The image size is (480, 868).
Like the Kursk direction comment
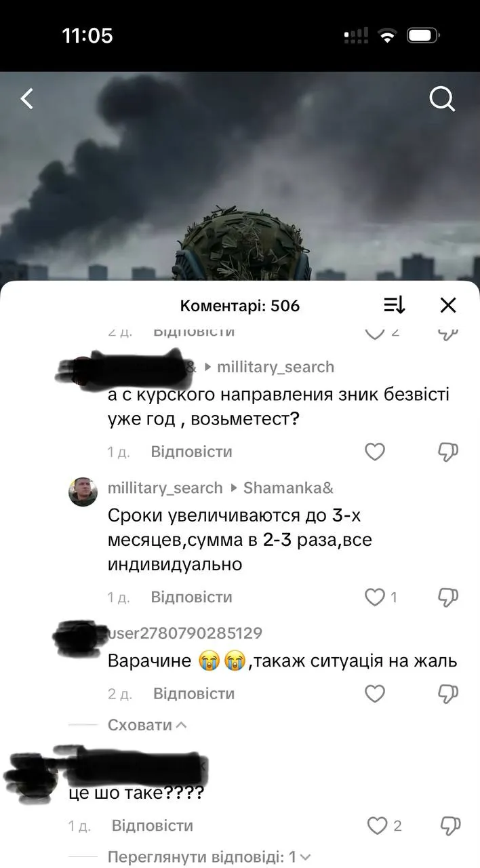[x=375, y=452]
